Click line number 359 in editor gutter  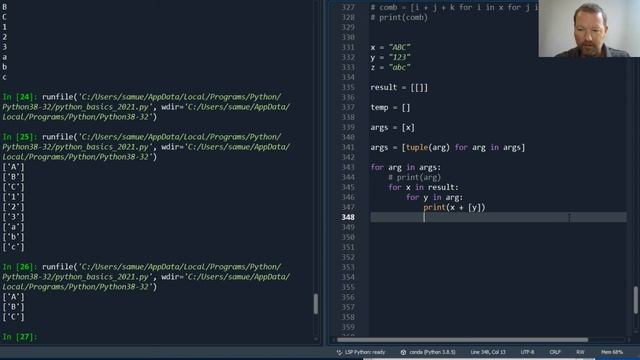[x=348, y=327]
